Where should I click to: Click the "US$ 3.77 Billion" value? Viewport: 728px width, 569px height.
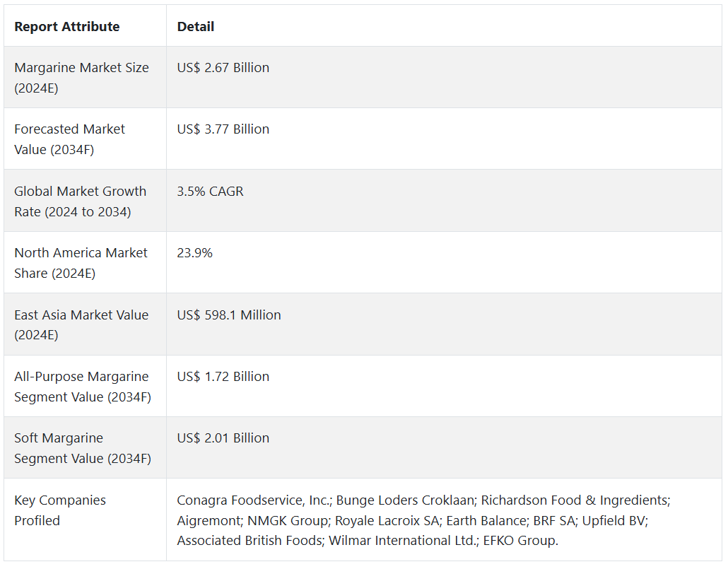(223, 129)
